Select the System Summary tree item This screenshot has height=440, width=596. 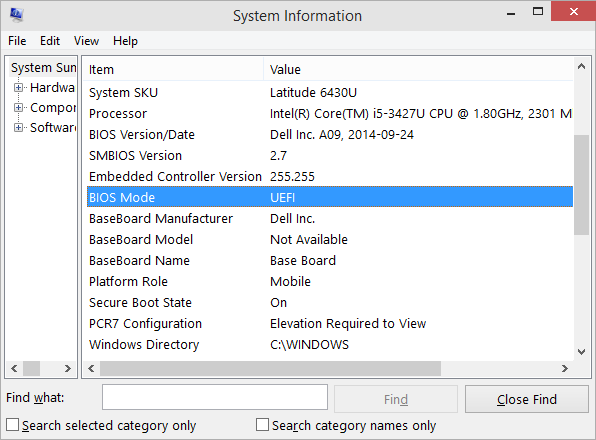point(43,68)
